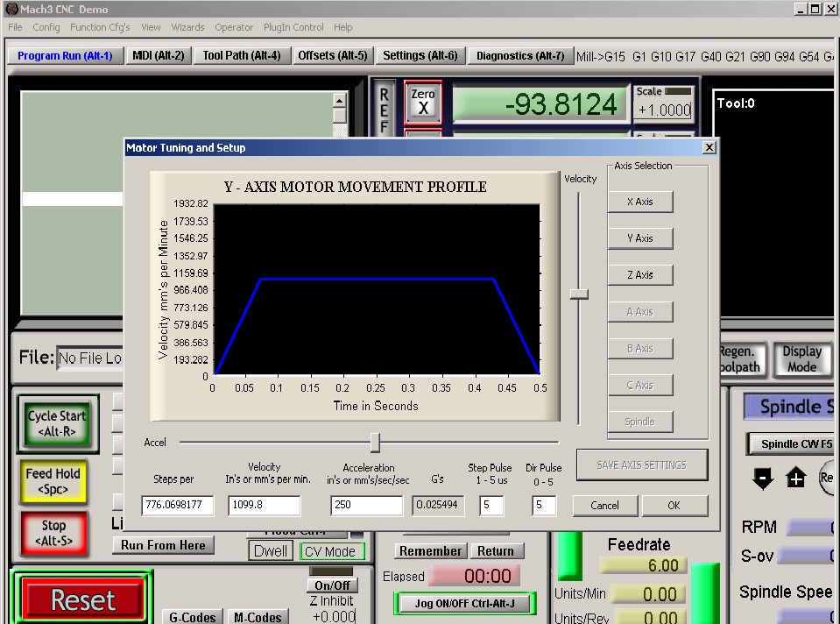Click the spindle speed decrease down arrow

763,478
